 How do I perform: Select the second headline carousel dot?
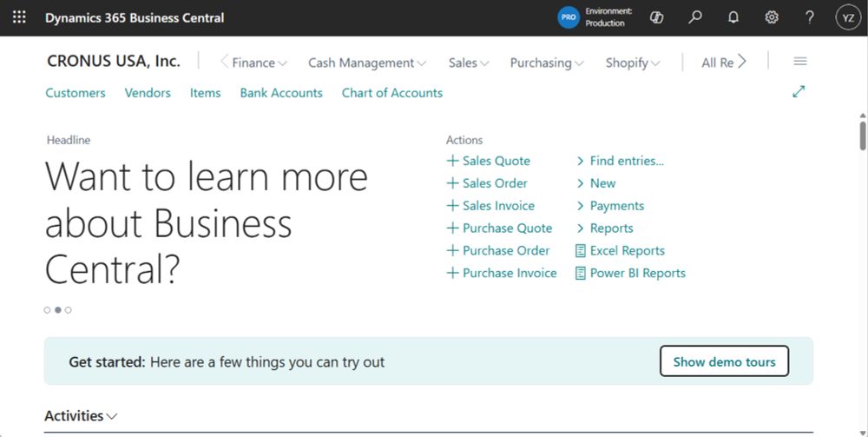(x=57, y=310)
